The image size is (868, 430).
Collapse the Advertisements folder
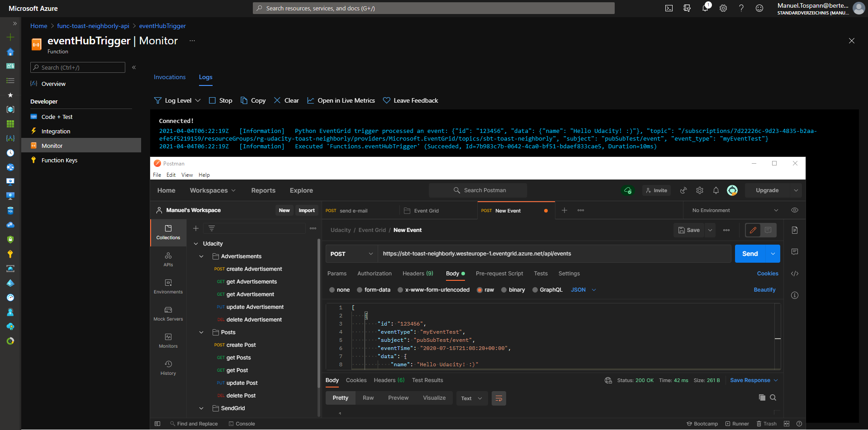click(x=201, y=256)
